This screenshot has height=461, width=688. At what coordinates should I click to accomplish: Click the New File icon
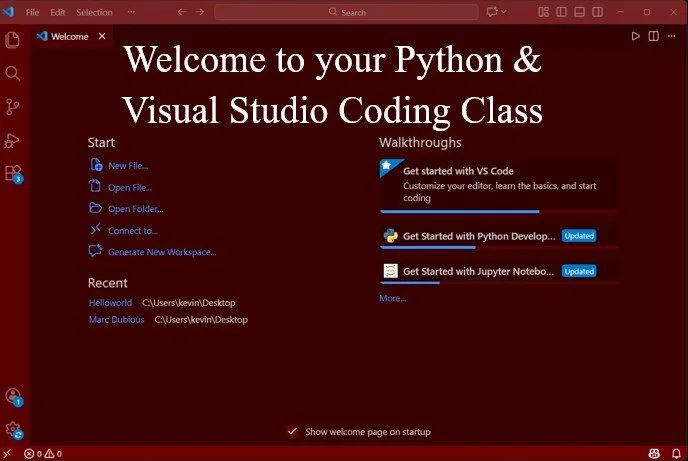click(96, 165)
